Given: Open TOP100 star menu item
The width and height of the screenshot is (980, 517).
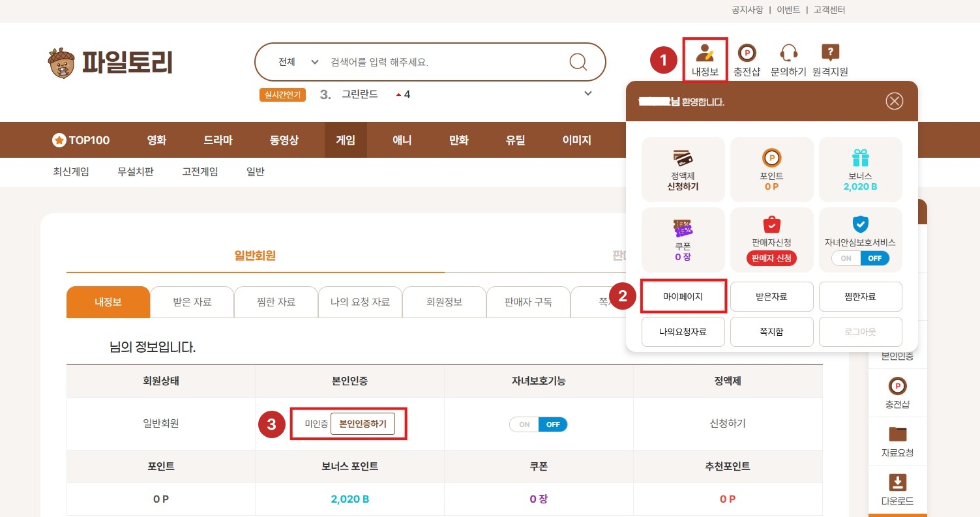Looking at the screenshot, I should [x=81, y=140].
